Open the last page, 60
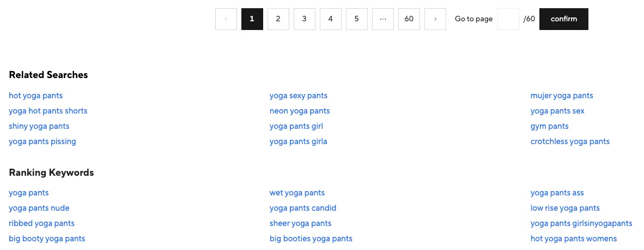The width and height of the screenshot is (644, 250). pos(409,19)
